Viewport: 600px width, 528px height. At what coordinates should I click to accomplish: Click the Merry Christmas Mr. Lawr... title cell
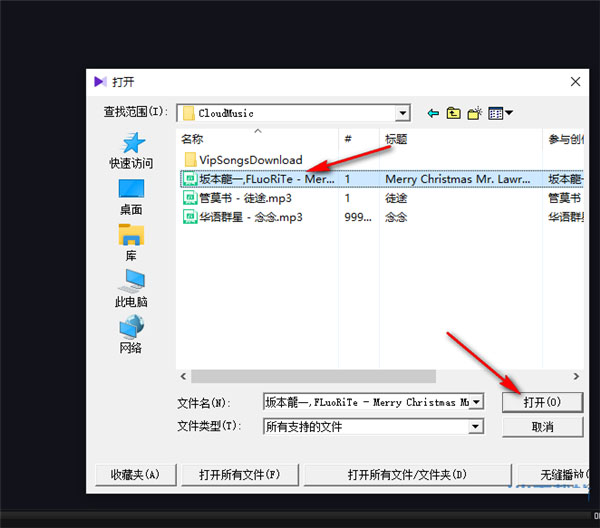[458, 179]
